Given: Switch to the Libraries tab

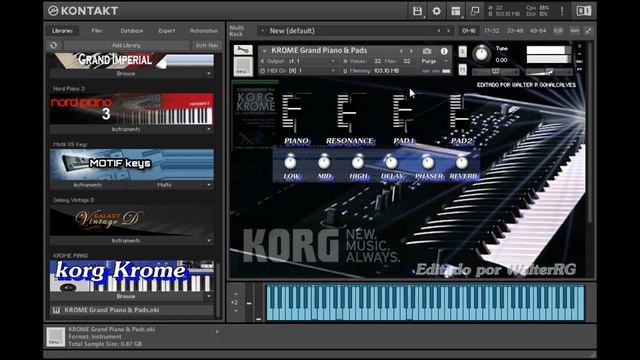Looking at the screenshot, I should tap(62, 31).
